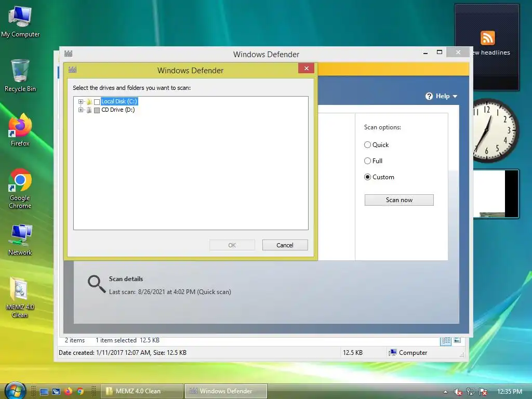
Task: Switch Explorer to large icons view
Action: [457, 340]
